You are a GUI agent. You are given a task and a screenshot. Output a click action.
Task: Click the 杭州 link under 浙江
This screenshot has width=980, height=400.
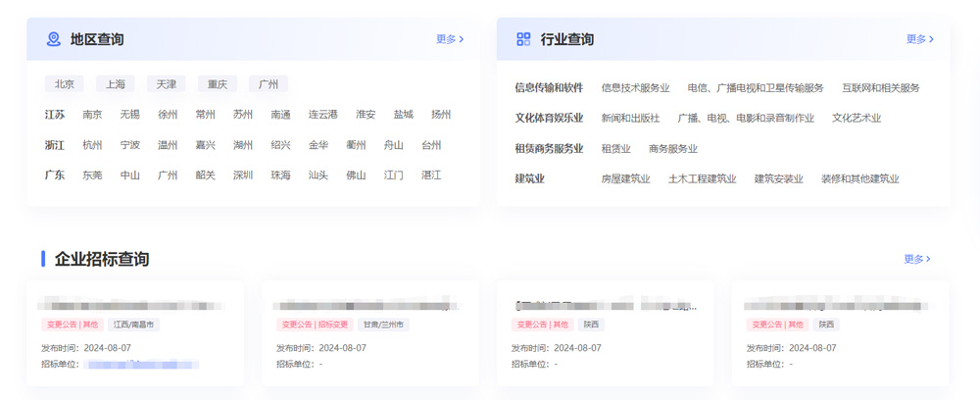click(x=92, y=145)
